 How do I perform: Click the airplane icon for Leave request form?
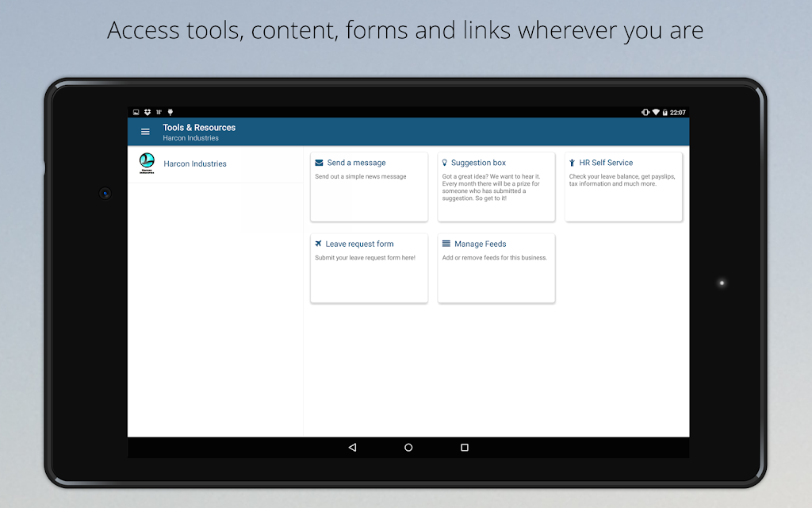(319, 244)
